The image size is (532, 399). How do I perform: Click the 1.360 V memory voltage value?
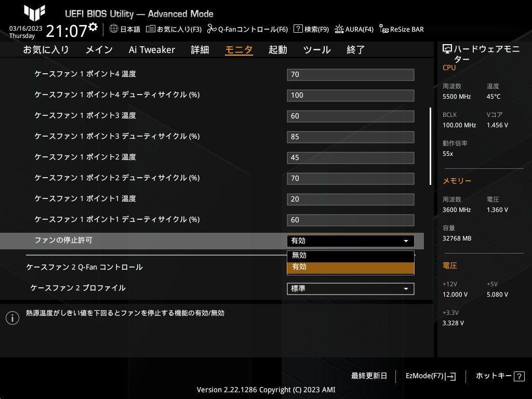coord(497,210)
